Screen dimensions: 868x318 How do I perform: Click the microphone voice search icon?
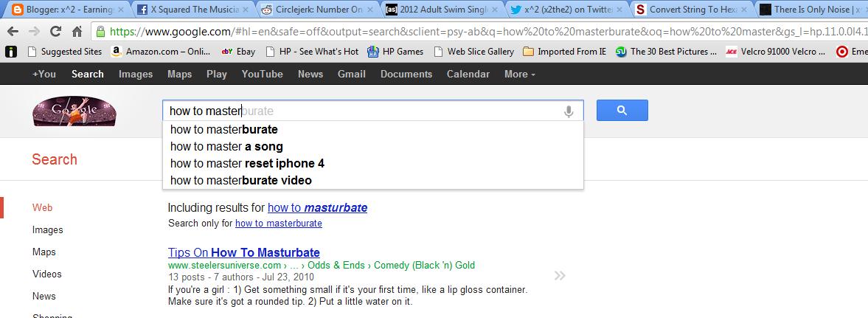569,111
